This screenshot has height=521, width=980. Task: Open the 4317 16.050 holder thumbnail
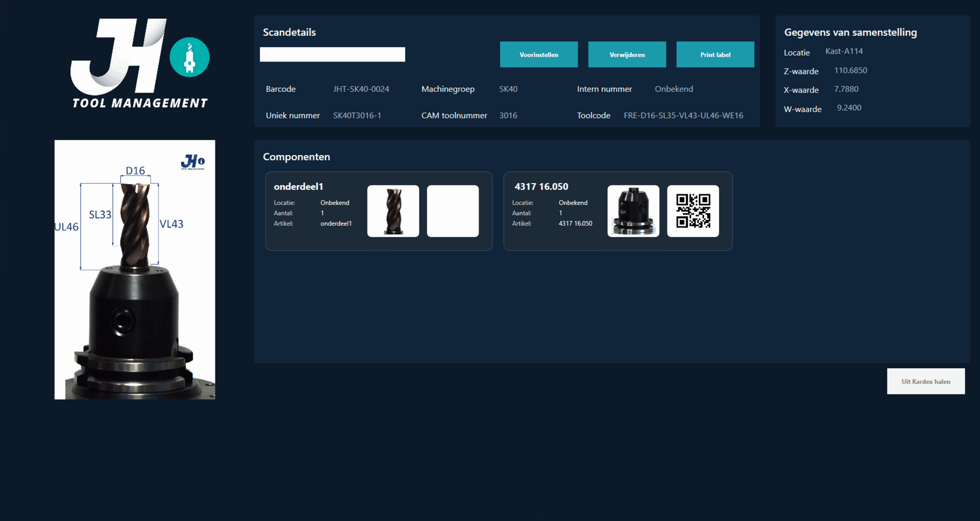633,211
